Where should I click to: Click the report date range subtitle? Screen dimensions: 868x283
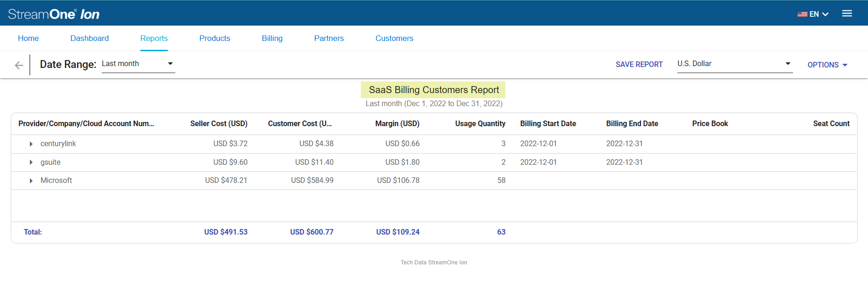click(x=434, y=103)
